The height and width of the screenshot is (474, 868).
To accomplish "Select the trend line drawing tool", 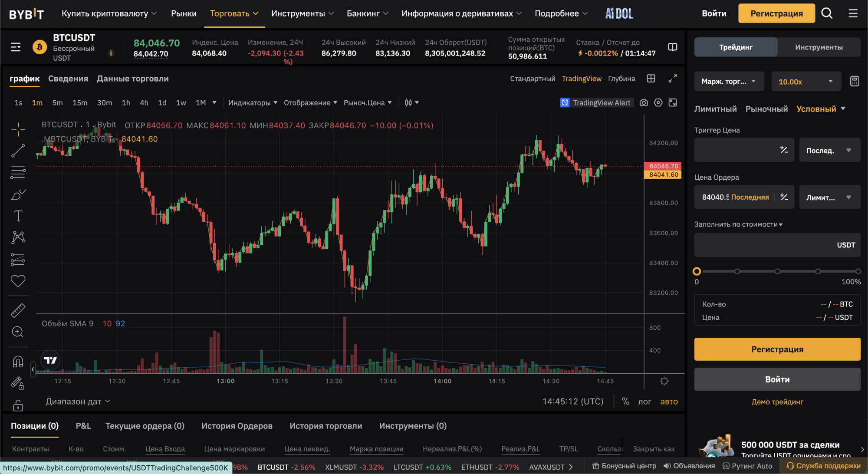I will [x=18, y=151].
